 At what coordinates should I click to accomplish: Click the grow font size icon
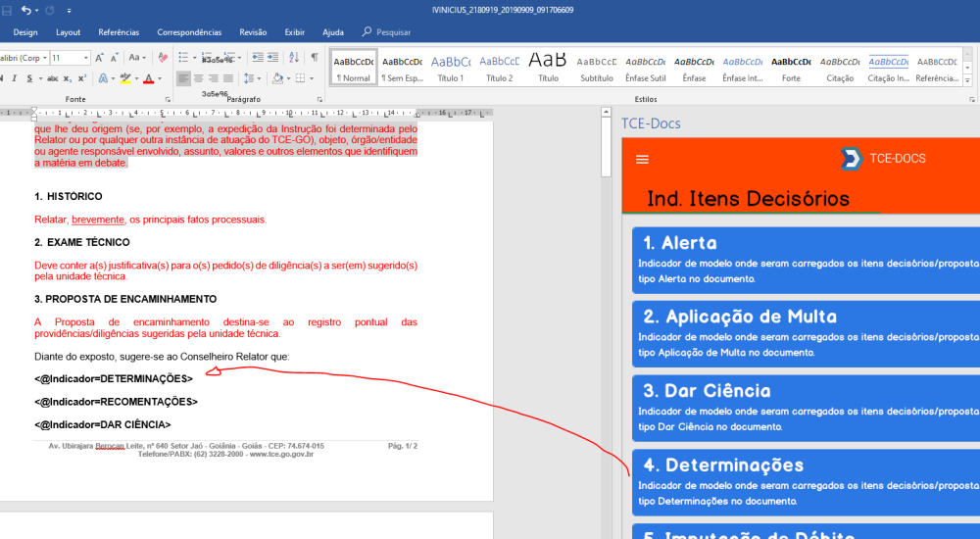point(101,58)
